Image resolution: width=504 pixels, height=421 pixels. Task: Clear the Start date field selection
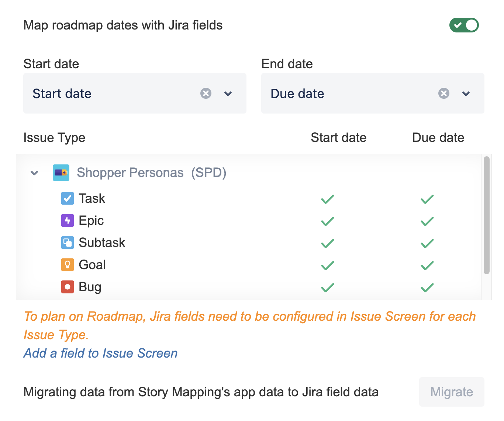tap(206, 93)
